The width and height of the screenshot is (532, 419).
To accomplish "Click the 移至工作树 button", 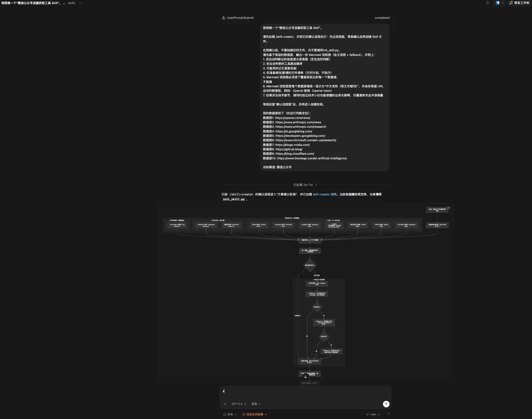I will pos(519,3).
